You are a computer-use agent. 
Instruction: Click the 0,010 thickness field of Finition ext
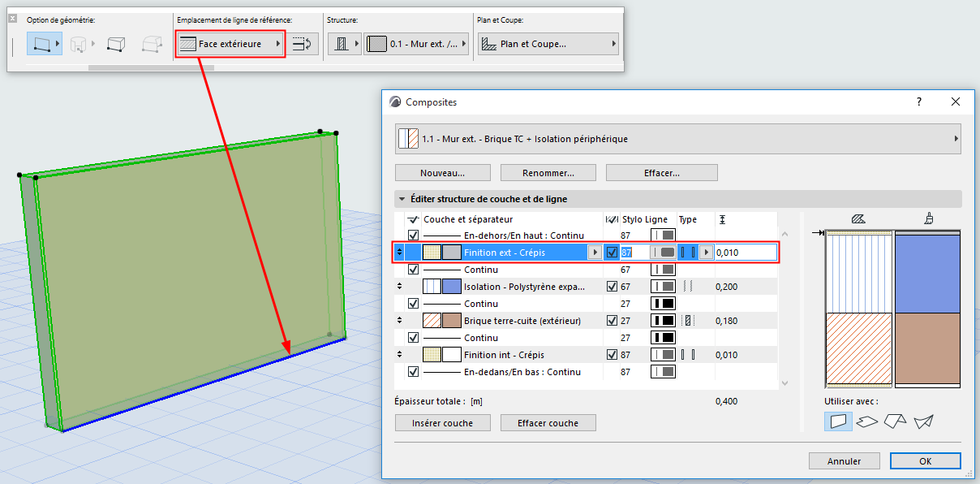(x=746, y=253)
